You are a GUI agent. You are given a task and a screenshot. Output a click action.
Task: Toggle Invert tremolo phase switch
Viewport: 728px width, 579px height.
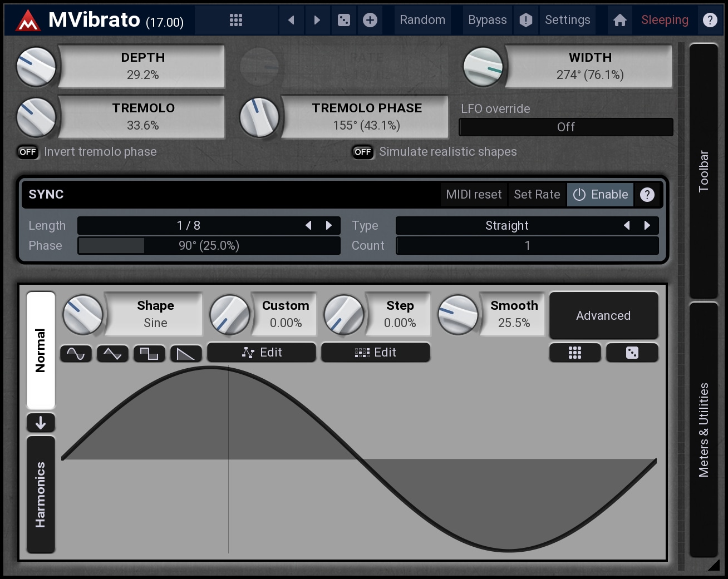click(x=28, y=152)
